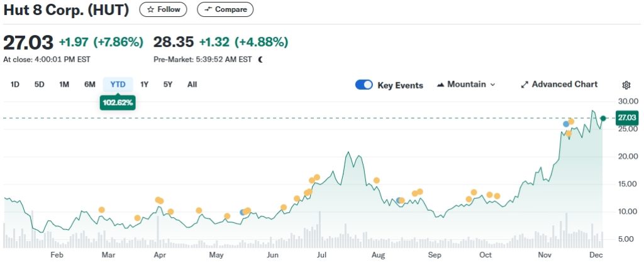Click the 102.62% YTD performance badge

(118, 102)
